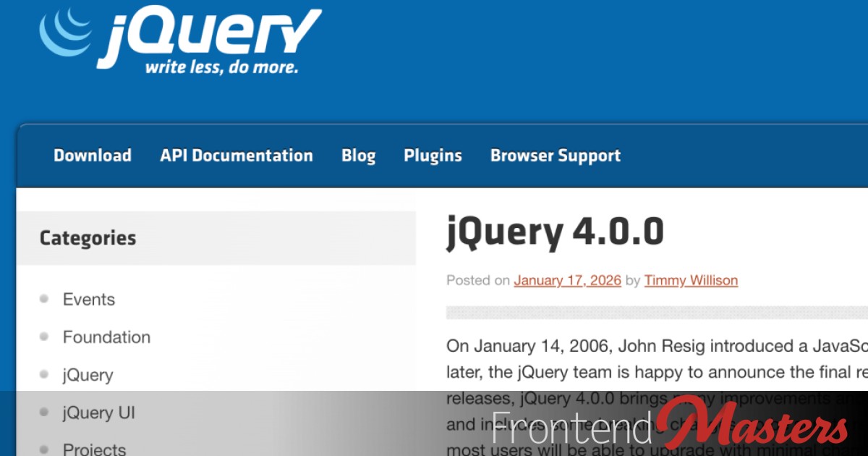868x456 pixels.
Task: Click the January 17, 2026 date link
Action: pos(567,280)
